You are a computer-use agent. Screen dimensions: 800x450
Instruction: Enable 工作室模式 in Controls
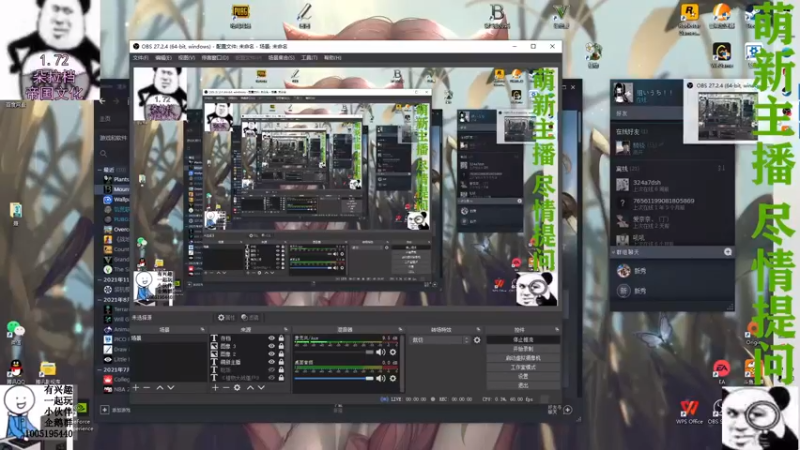coord(523,367)
